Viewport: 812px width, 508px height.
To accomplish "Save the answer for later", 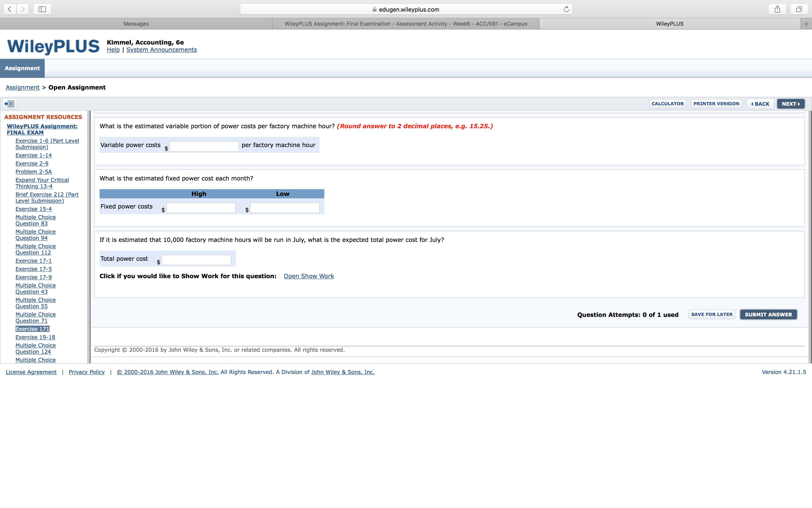I will click(712, 314).
